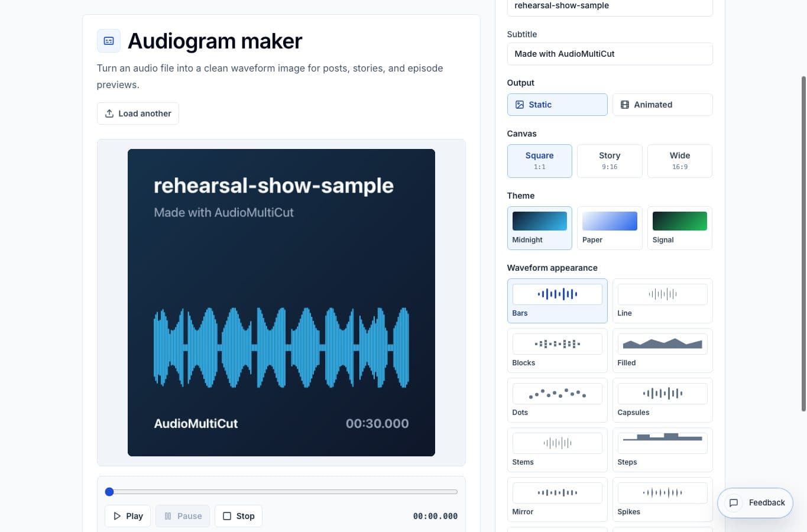
Task: Click the Dots waveform preview icon
Action: tap(558, 393)
